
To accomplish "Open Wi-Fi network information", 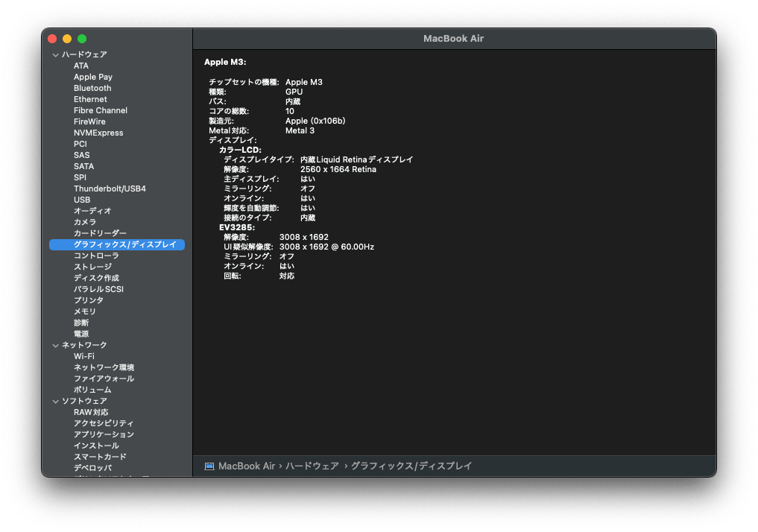I will tap(84, 356).
